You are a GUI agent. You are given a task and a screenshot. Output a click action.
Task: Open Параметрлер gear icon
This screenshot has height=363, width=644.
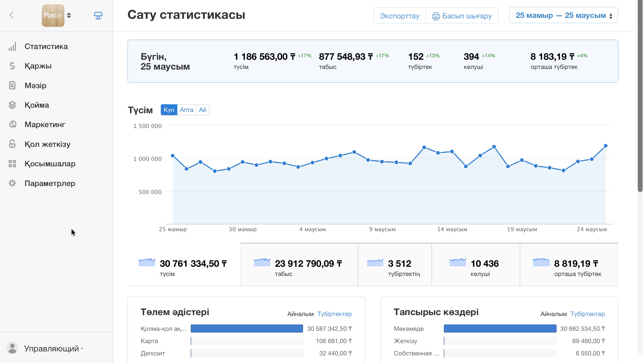click(x=12, y=183)
